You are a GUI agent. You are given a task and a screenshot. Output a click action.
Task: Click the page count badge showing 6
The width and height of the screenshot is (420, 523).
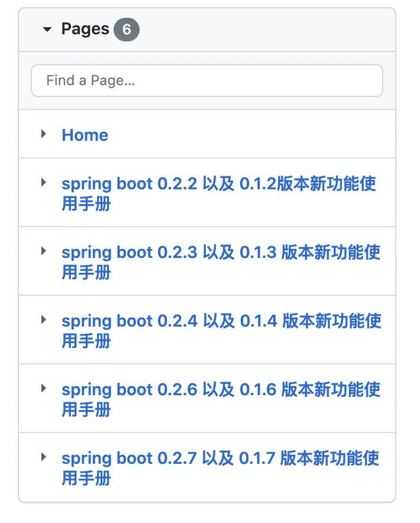point(126,30)
